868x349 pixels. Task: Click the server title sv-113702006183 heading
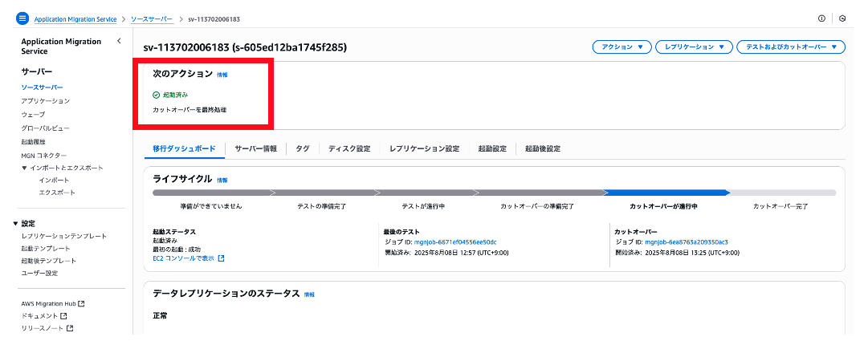pyautogui.click(x=245, y=47)
